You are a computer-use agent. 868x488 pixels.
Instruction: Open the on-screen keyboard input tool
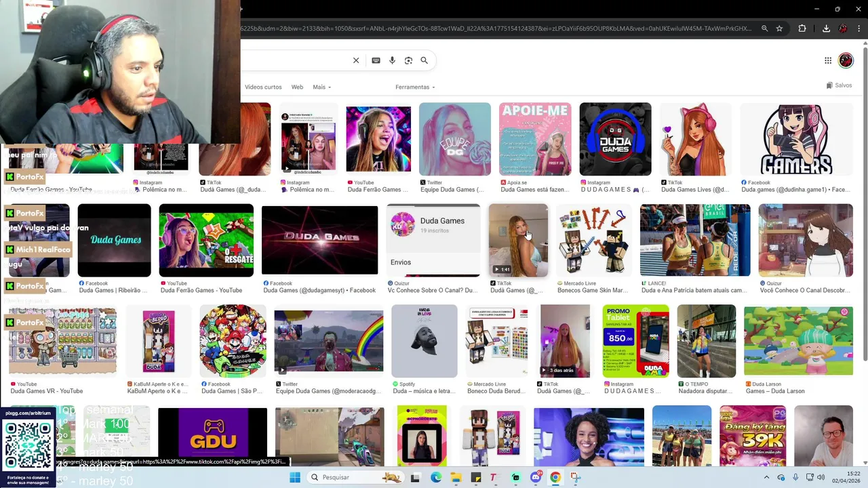(x=376, y=60)
